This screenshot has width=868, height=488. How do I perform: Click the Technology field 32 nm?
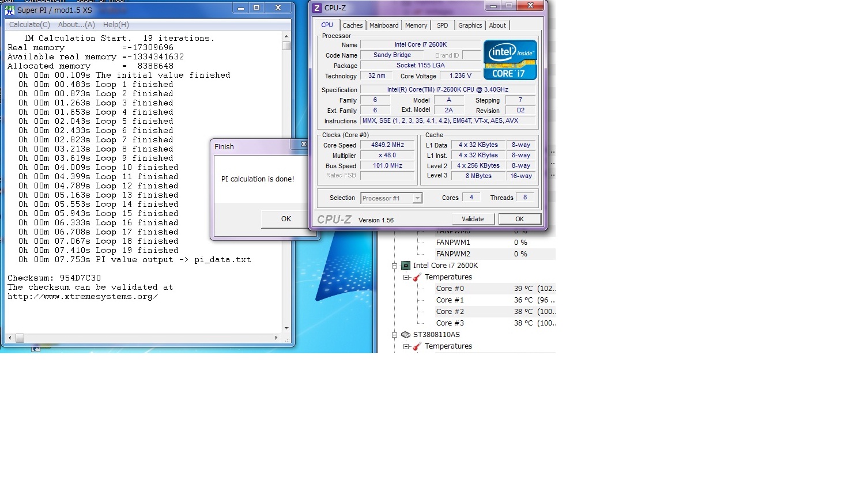click(376, 76)
